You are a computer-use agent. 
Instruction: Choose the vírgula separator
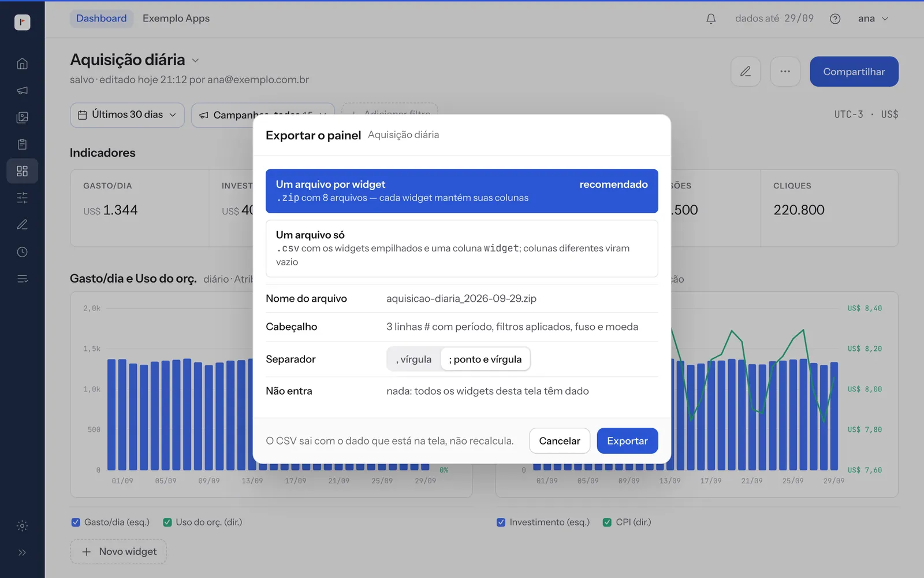click(x=414, y=359)
